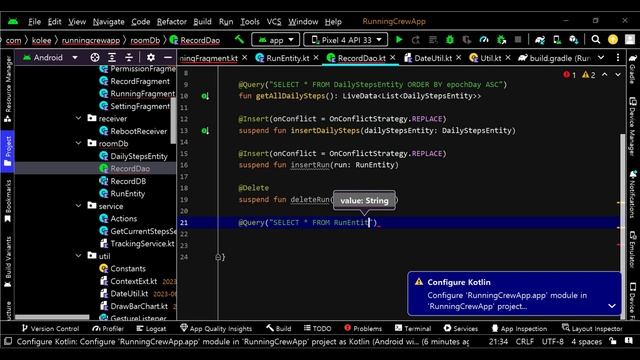Switch to RunEntity.kt tab
The image size is (640, 360).
[287, 58]
